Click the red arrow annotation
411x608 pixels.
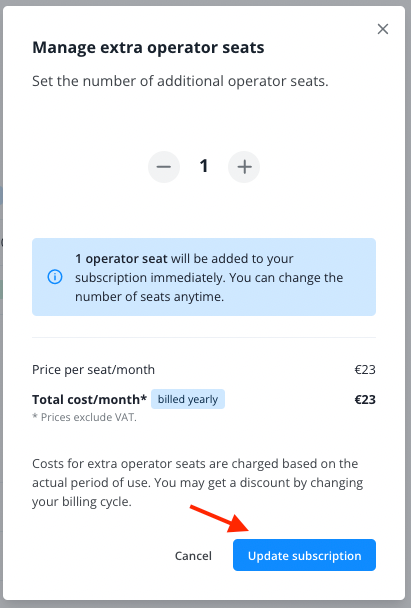pyautogui.click(x=219, y=518)
